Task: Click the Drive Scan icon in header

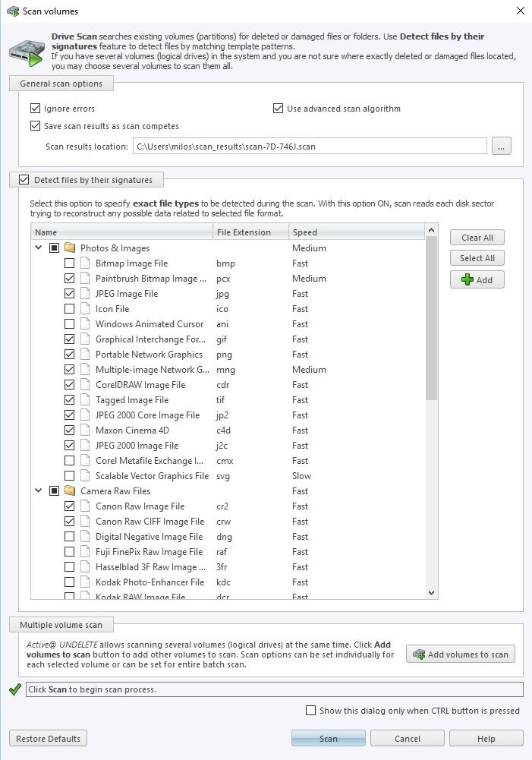Action: tap(27, 53)
